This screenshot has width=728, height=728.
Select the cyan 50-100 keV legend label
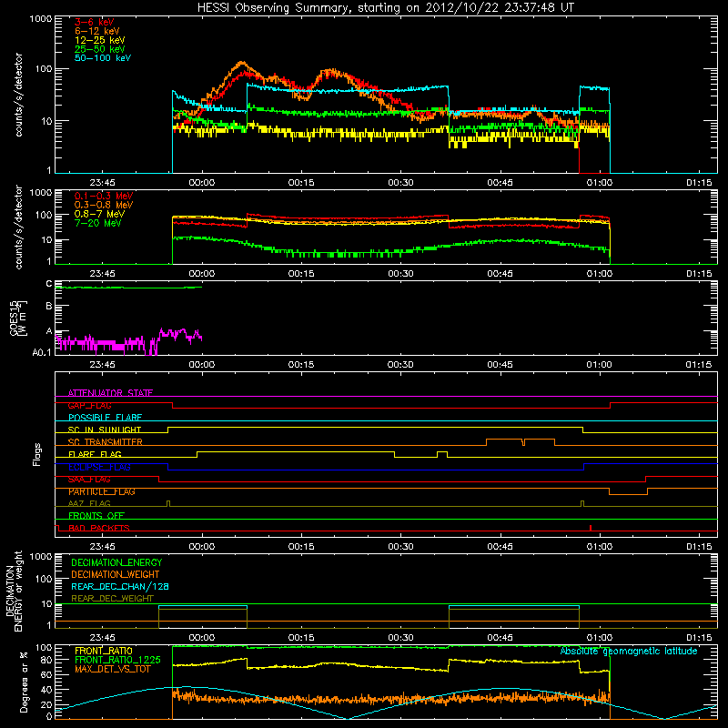click(x=103, y=58)
